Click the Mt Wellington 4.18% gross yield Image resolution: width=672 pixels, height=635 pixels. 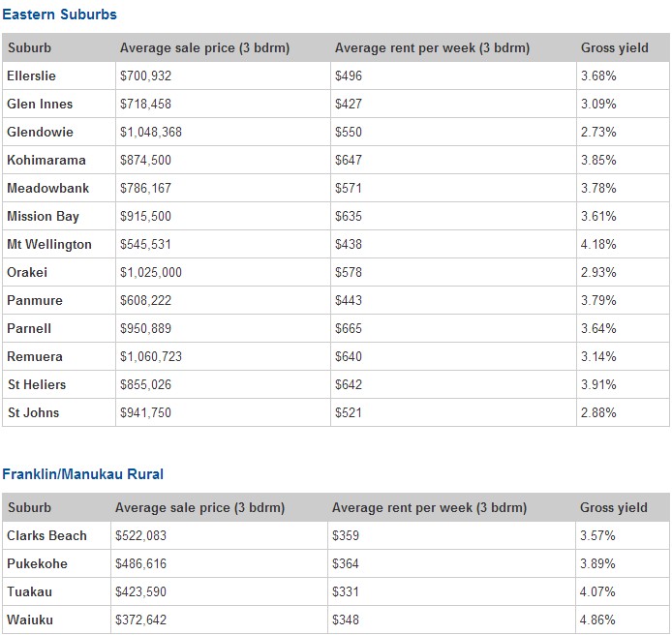[598, 244]
